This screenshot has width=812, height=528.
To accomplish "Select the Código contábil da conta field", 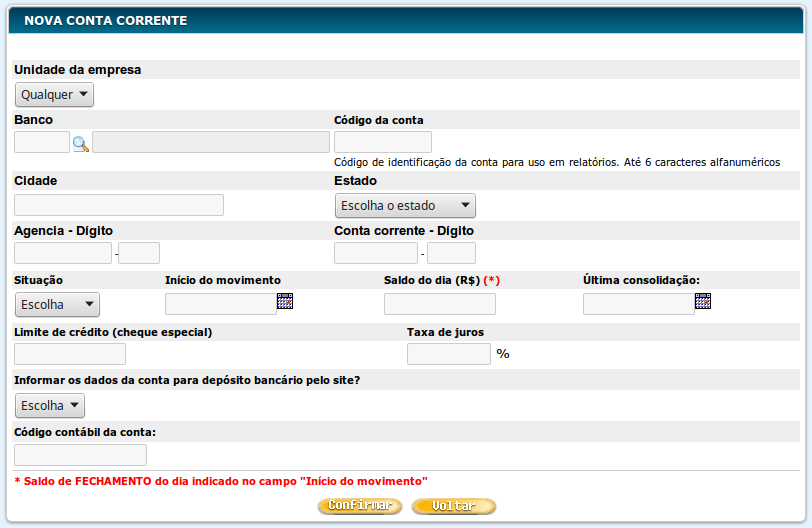I will (81, 455).
